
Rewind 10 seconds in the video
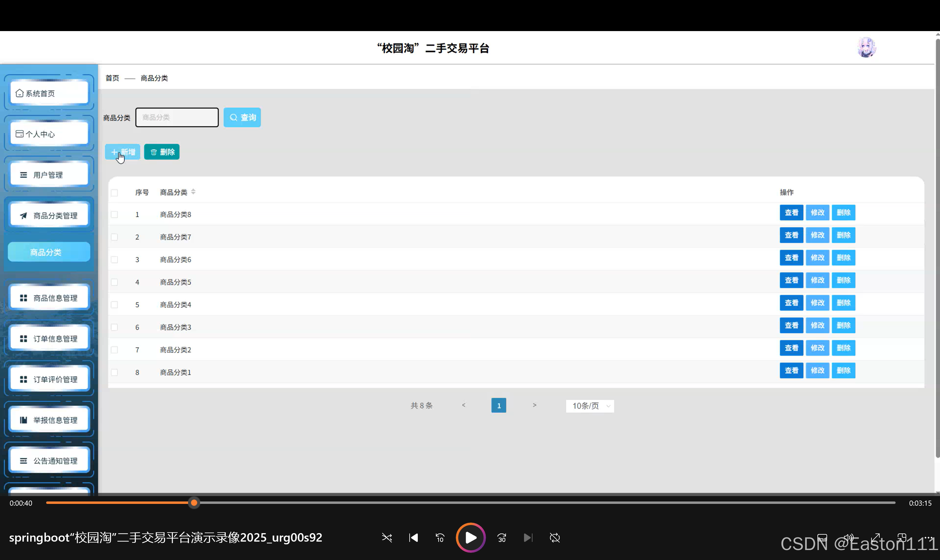tap(440, 538)
